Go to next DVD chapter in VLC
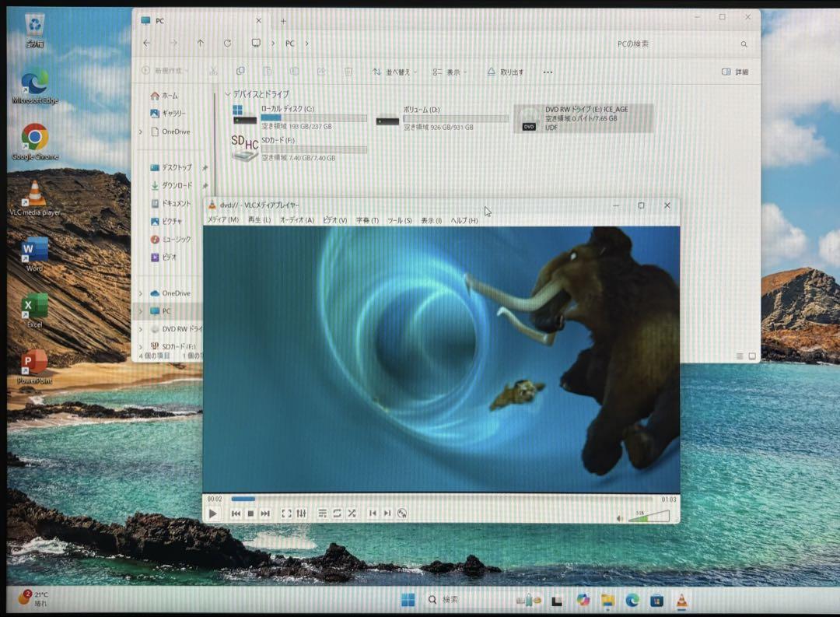The image size is (840, 617). tap(387, 514)
